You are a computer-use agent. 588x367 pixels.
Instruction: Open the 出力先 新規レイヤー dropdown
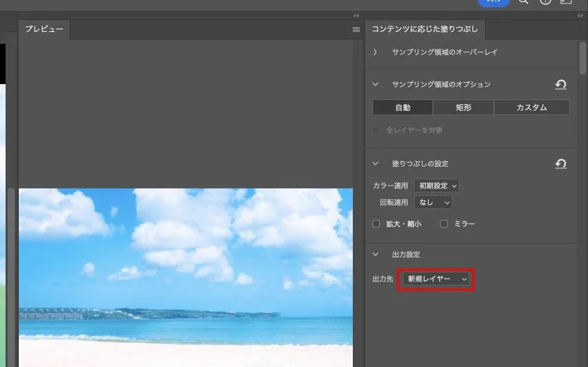(436, 279)
